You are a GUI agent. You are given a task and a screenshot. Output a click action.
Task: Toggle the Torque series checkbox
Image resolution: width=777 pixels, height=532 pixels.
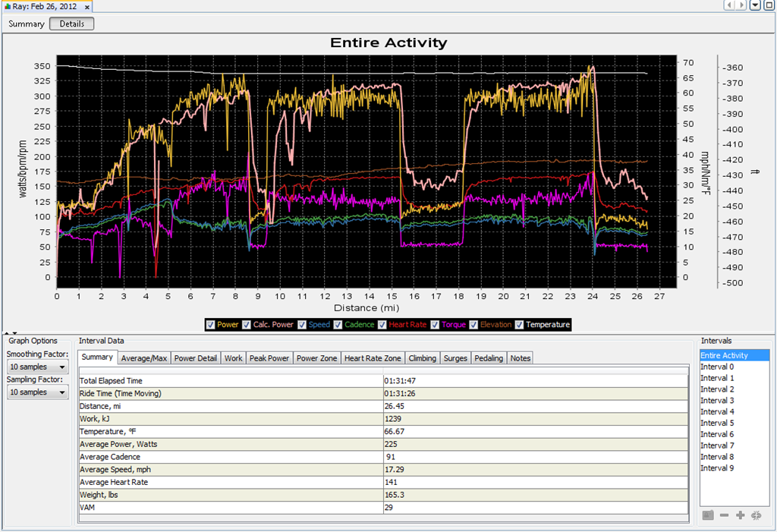(x=435, y=325)
